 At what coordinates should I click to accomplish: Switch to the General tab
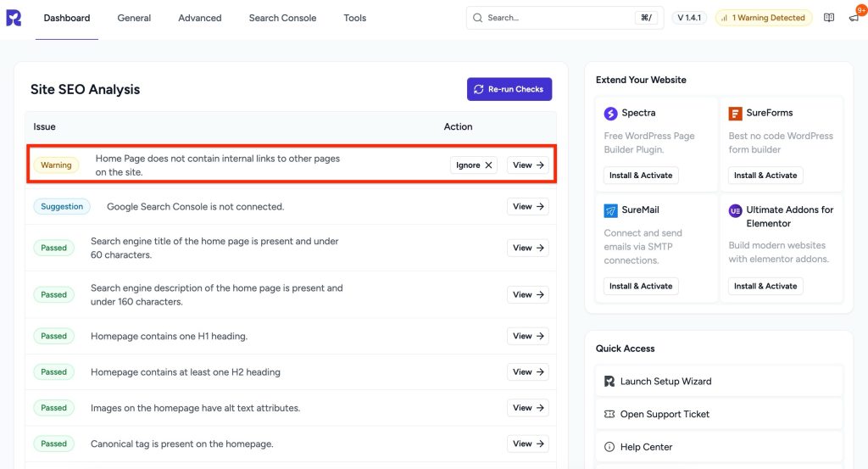pos(134,18)
